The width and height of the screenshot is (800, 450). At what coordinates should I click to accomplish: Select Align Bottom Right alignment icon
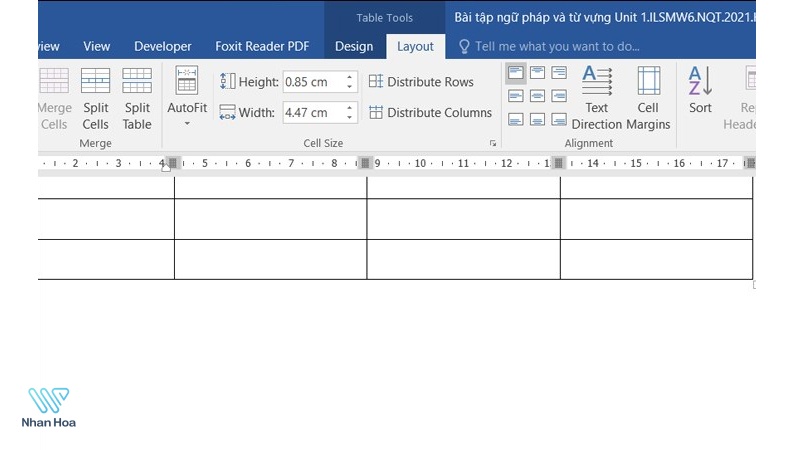click(x=559, y=120)
